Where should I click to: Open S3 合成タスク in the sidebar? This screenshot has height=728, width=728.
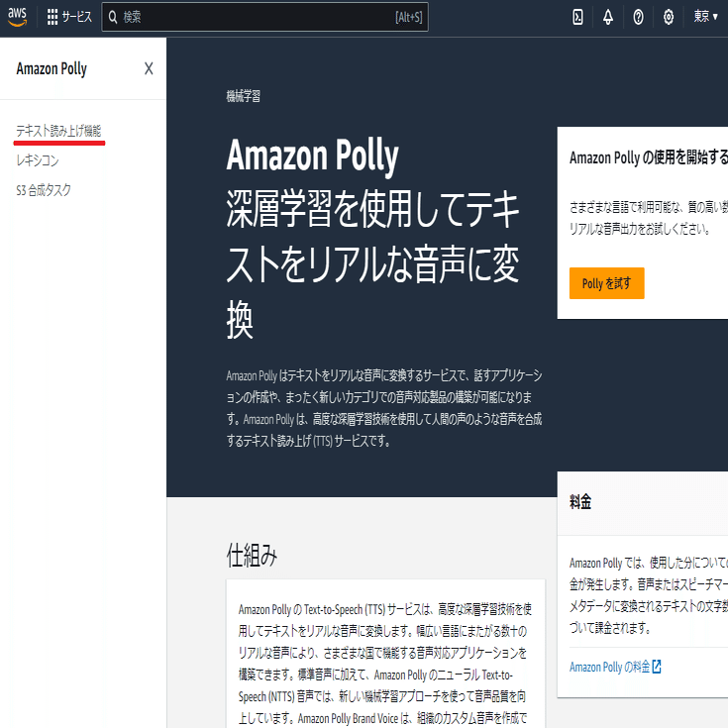(x=44, y=190)
